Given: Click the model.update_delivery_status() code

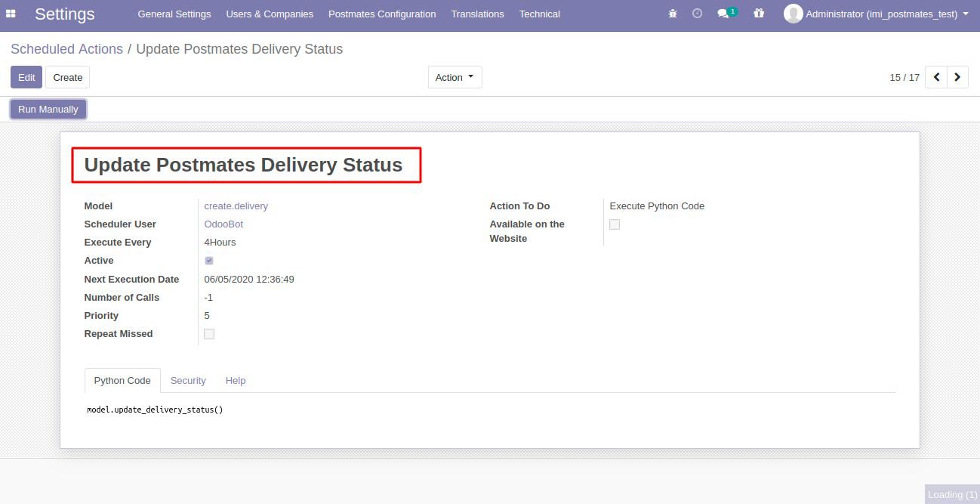Looking at the screenshot, I should click(x=155, y=410).
